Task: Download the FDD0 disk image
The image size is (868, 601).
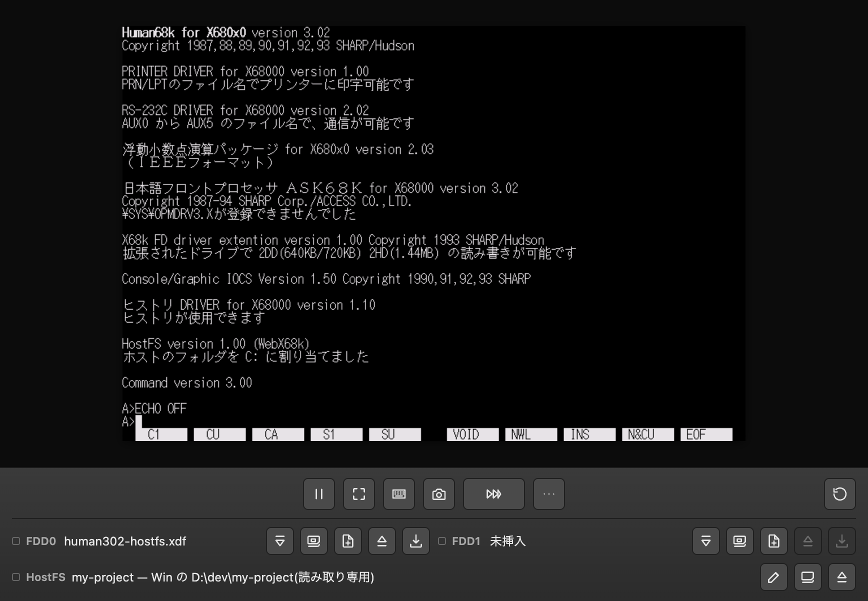Action: point(416,541)
